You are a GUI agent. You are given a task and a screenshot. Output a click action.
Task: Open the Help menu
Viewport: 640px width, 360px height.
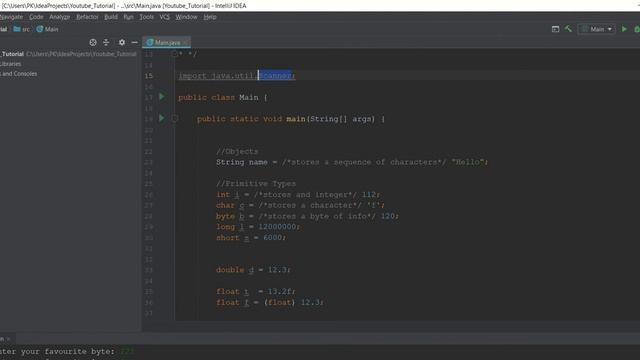pos(210,17)
